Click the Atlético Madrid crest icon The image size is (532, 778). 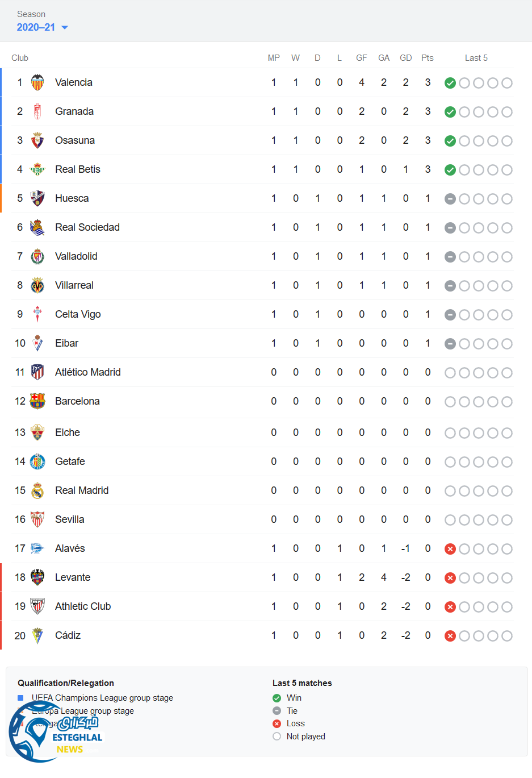pos(37,372)
